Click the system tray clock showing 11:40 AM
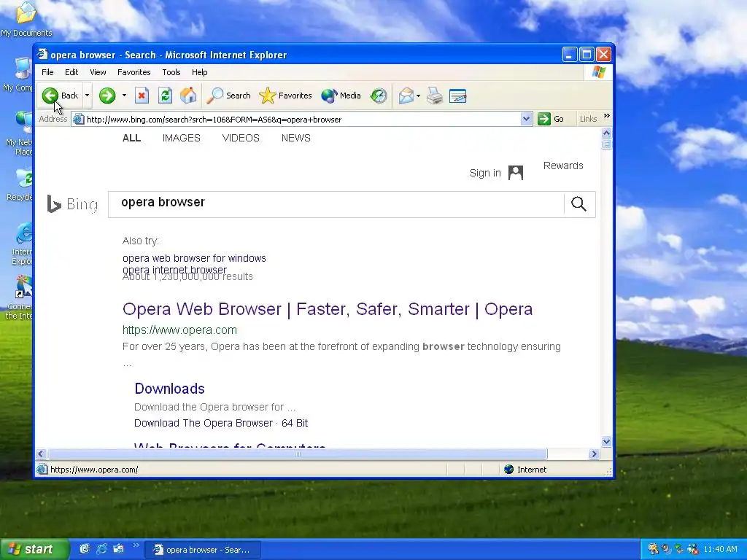747x560 pixels. tap(720, 550)
